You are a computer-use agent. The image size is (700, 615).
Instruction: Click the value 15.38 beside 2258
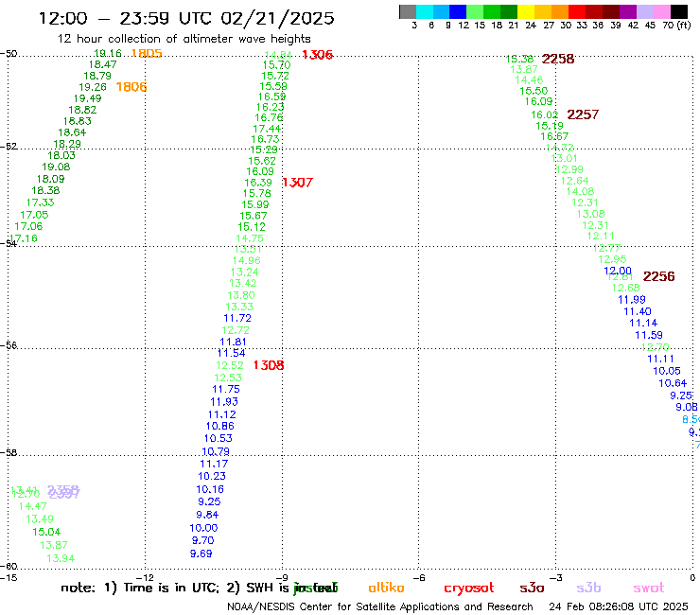click(519, 59)
